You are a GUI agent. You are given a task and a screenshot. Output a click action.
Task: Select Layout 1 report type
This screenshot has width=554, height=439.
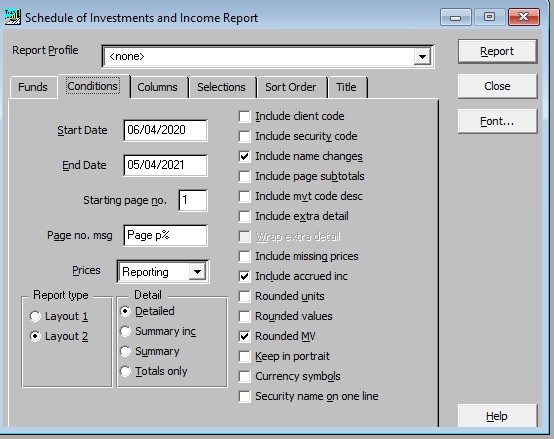point(35,316)
